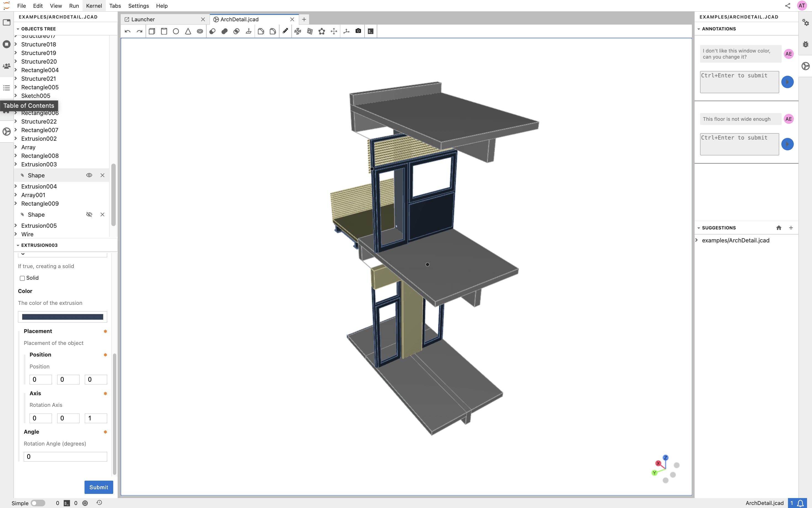The height and width of the screenshot is (508, 812).
Task: Add a cylinder shape from toolbar
Action: tap(164, 31)
